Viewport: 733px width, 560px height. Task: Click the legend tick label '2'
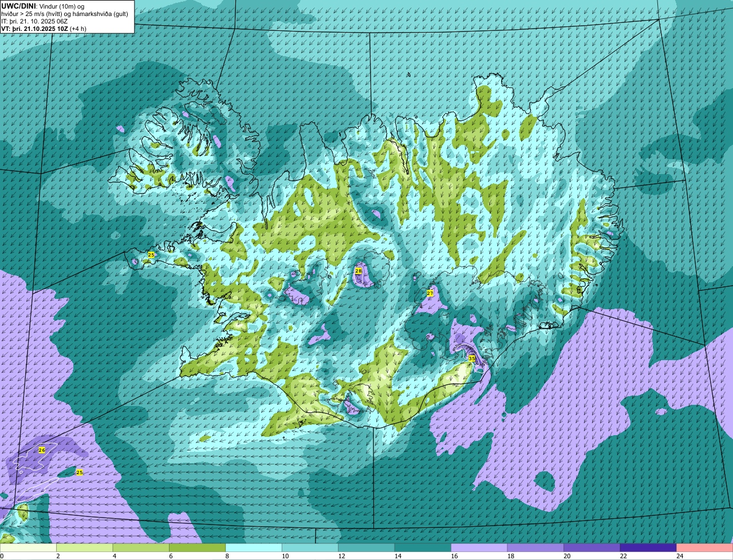(x=58, y=555)
